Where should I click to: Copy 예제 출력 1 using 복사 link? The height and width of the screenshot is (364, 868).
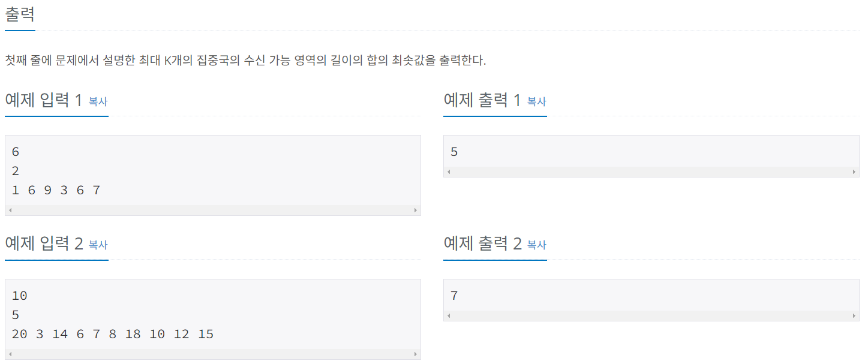(537, 101)
